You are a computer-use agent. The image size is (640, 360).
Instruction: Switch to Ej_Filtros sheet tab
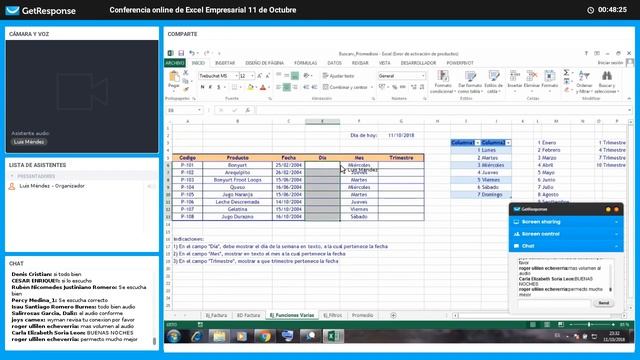(x=333, y=316)
